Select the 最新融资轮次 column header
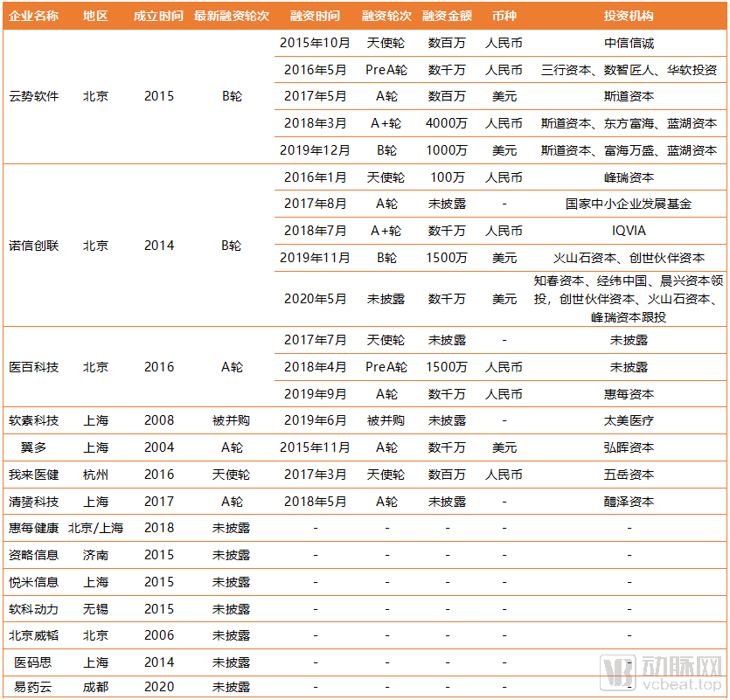 (x=231, y=16)
